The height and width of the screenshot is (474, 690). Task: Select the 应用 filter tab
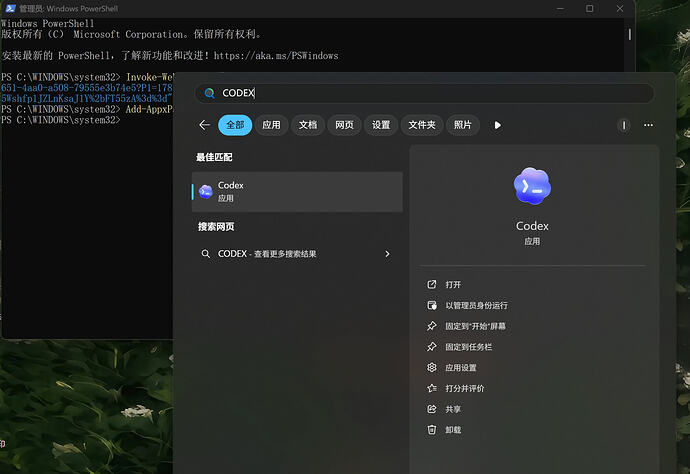[272, 125]
